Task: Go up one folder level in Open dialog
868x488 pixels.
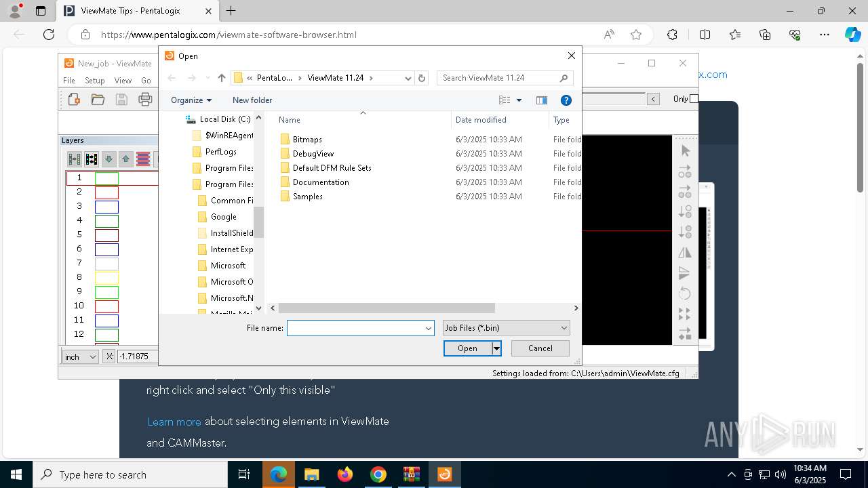Action: click(x=222, y=78)
